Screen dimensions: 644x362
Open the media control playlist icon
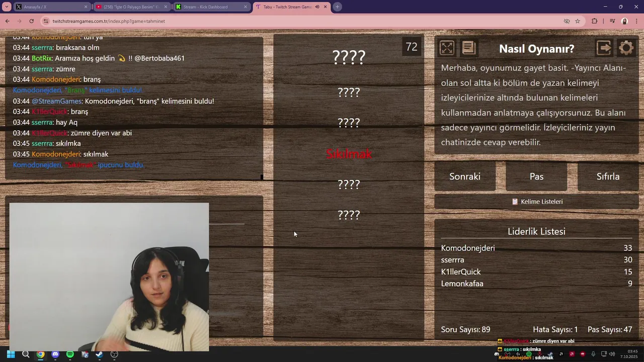pos(612,21)
